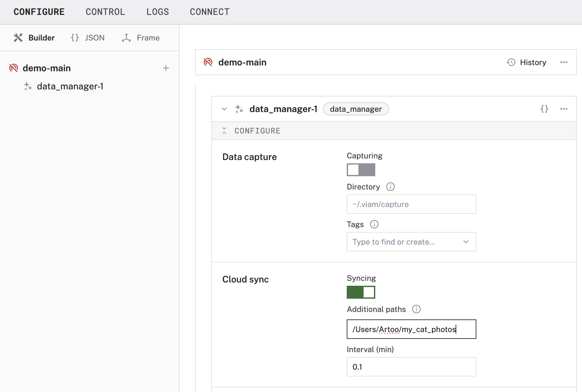Screen dimensions: 582x392
Task: Open the data_manager-1 card options menu
Action: click(x=564, y=109)
